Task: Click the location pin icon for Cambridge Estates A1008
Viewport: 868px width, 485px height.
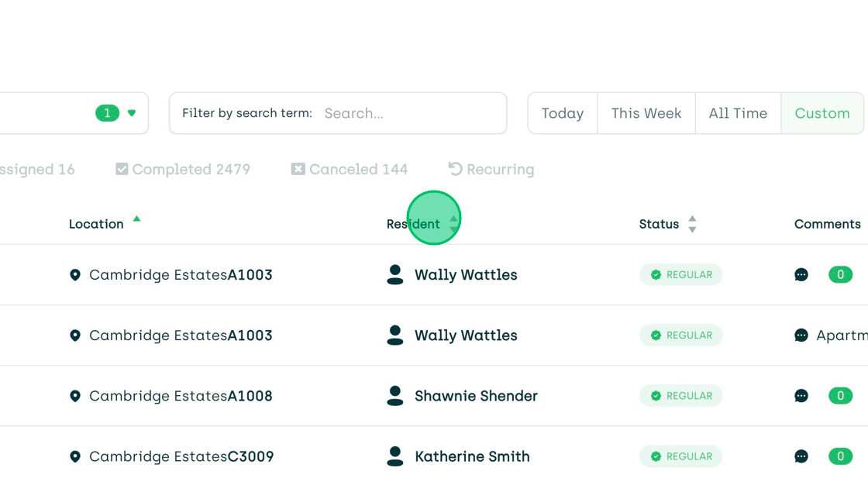Action: 75,396
